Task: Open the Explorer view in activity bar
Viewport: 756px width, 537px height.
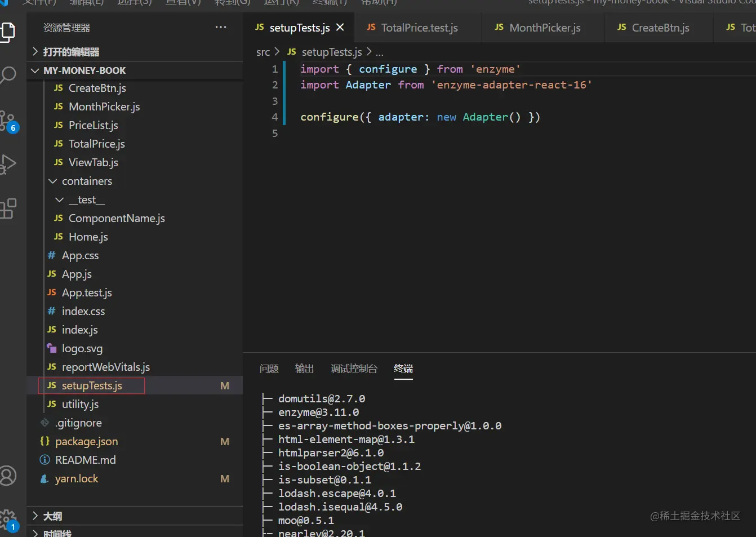Action: point(8,32)
